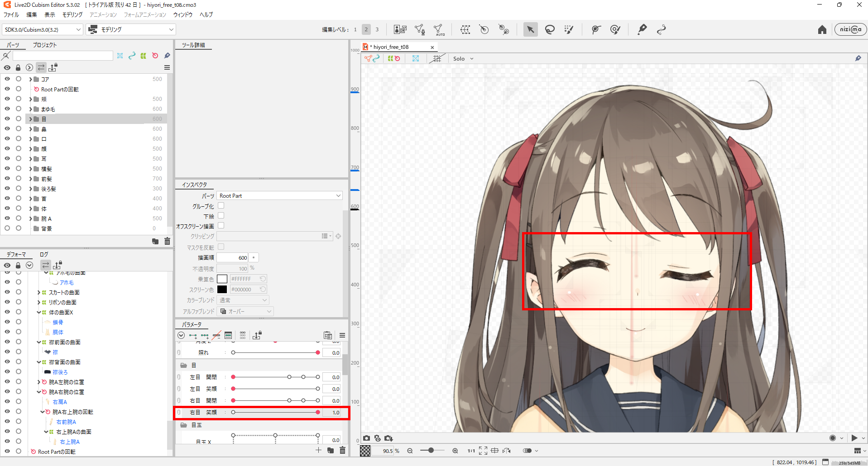Open the モデリング menu
Screen dimensions: 868x466
point(72,14)
